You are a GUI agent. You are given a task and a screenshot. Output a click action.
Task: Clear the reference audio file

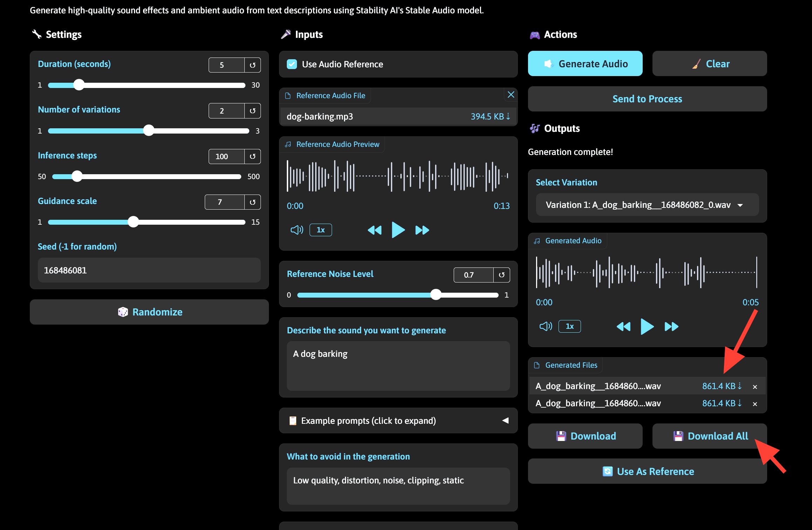[510, 95]
